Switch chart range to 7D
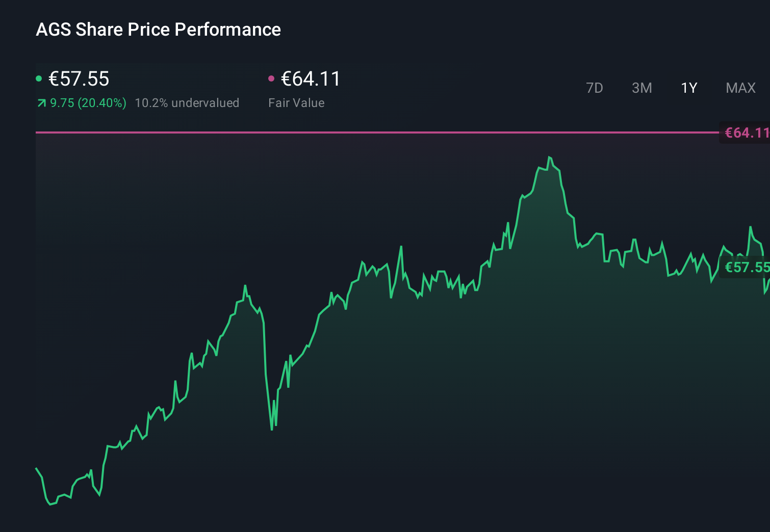This screenshot has width=770, height=532. coord(595,88)
